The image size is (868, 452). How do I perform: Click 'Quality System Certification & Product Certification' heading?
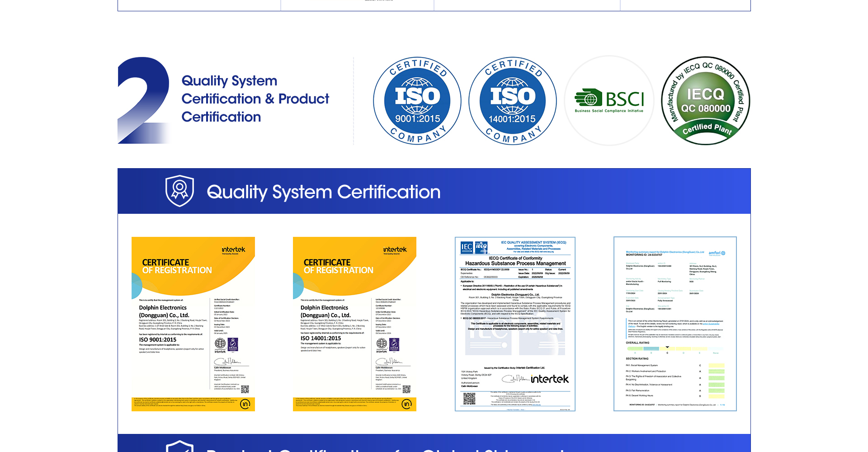point(255,99)
